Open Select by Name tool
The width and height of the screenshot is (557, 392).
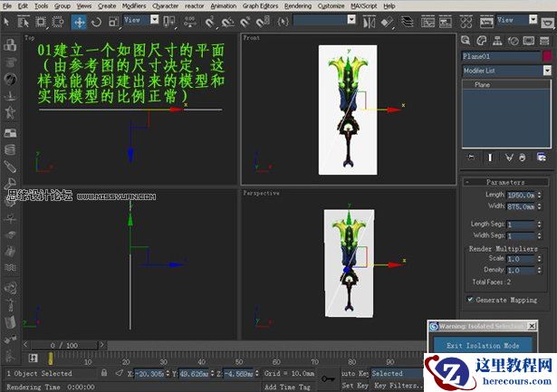click(24, 22)
